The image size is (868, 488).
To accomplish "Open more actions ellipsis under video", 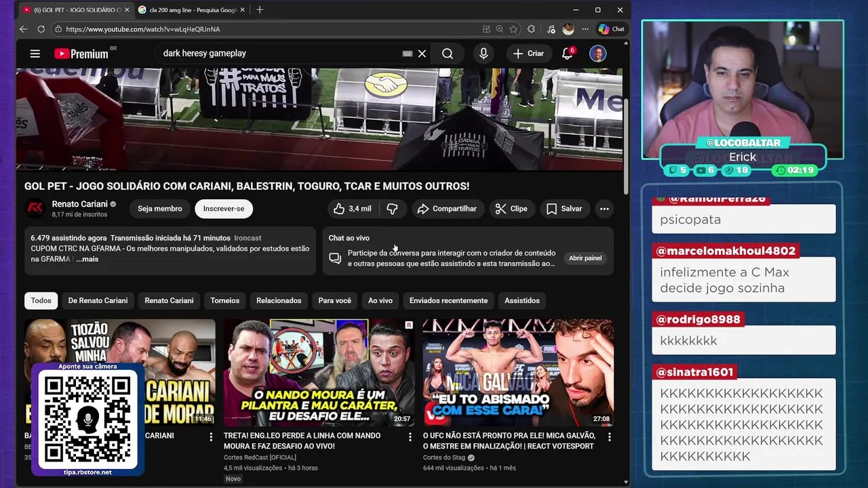I will pos(604,209).
